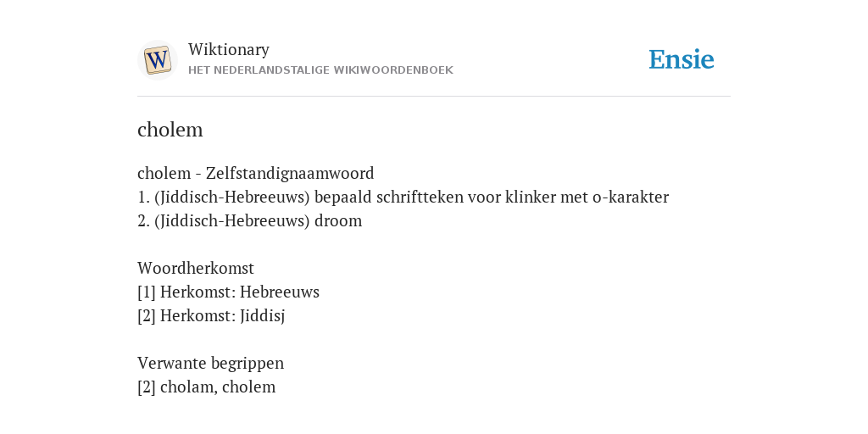Screen dimensions: 868x434
Task: Click the word 'Zelfstandignaamwoord'
Action: 290,173
